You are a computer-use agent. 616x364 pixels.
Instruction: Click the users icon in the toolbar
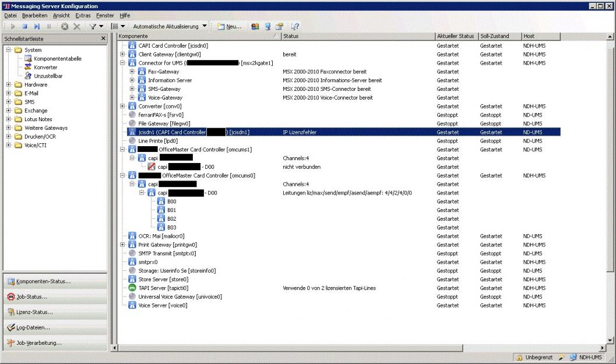tap(255, 26)
